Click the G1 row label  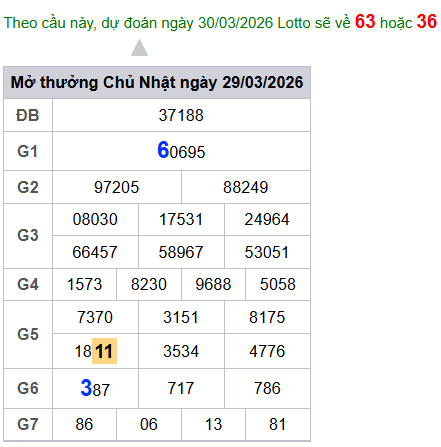28,151
